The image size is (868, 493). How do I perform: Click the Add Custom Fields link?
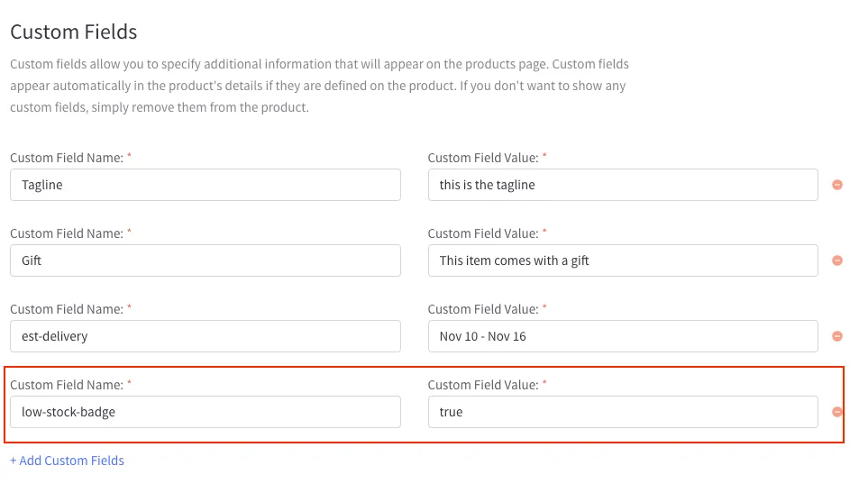click(67, 461)
